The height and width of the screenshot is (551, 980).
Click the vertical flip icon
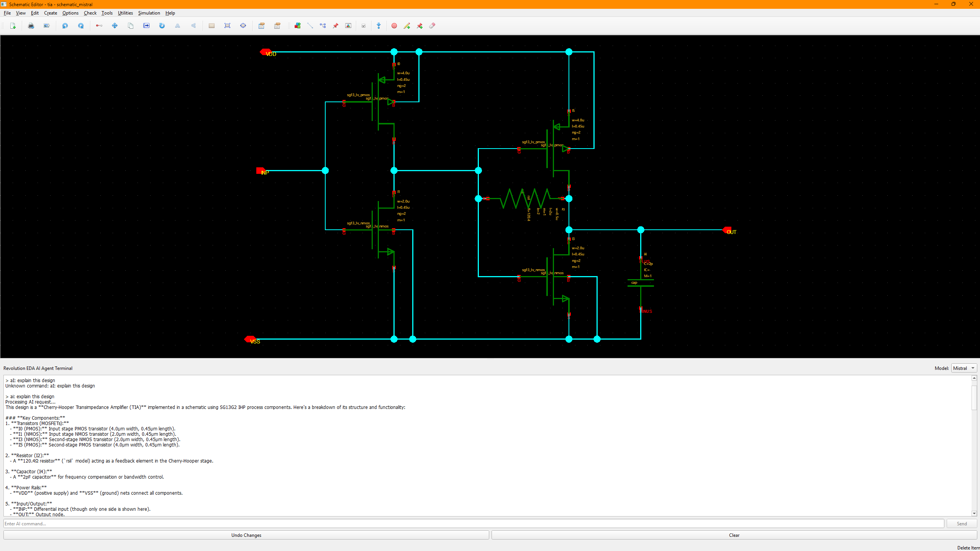tap(193, 26)
